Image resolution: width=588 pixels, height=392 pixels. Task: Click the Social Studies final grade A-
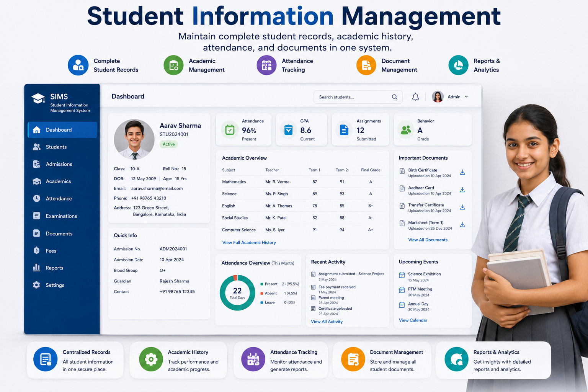click(371, 218)
